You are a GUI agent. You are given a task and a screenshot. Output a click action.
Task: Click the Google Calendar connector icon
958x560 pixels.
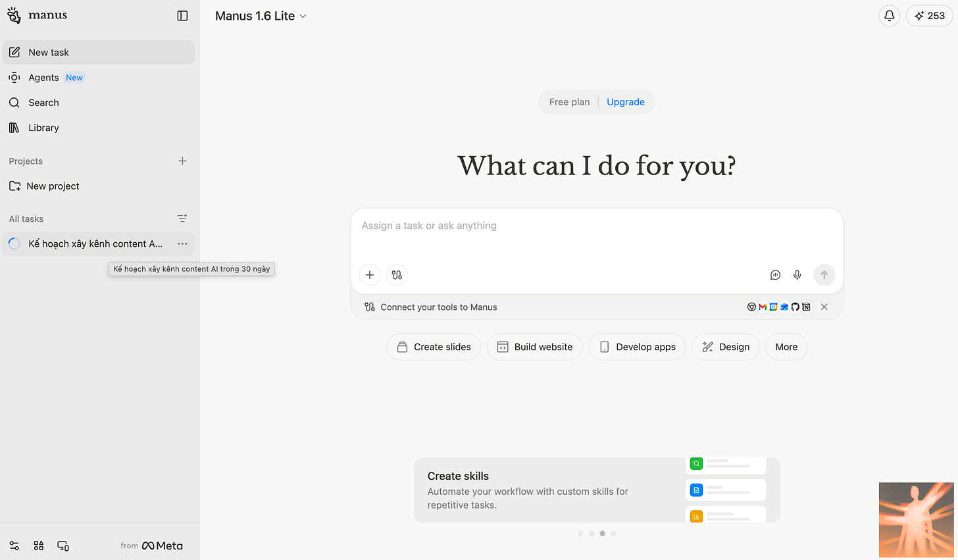(x=773, y=307)
